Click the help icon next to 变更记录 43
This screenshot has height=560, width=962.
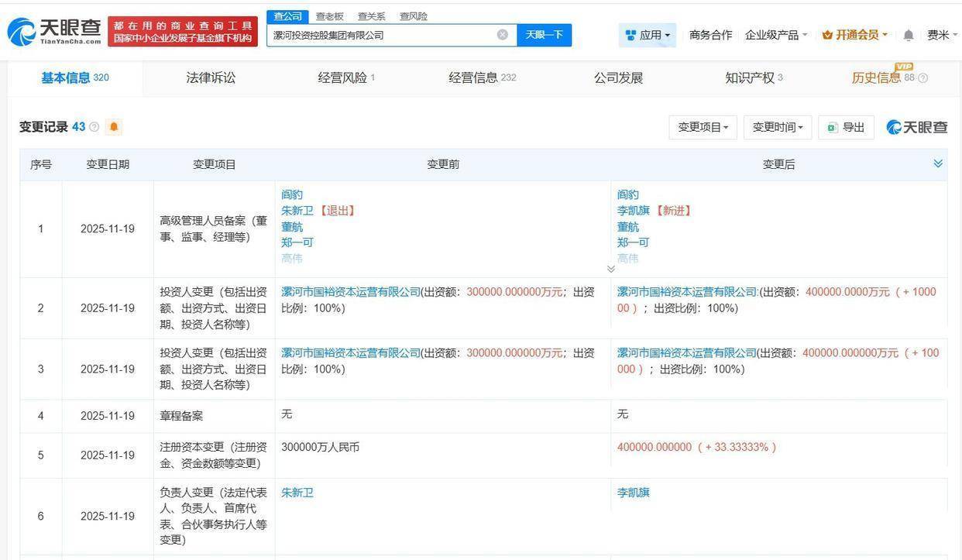click(94, 127)
